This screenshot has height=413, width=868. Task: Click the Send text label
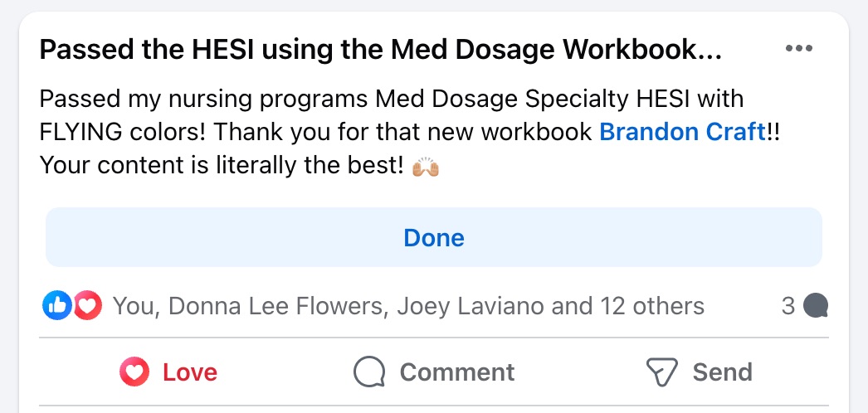(x=723, y=372)
